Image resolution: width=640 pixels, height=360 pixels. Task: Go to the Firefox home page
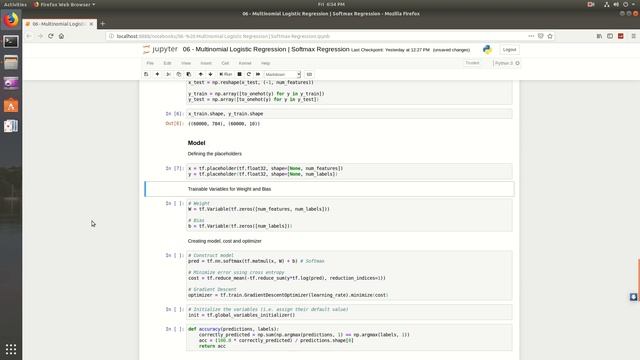point(61,36)
